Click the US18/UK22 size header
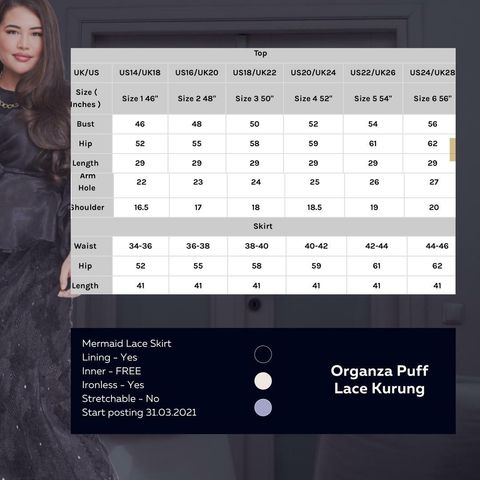Image resolution: width=480 pixels, height=480 pixels. [x=255, y=73]
